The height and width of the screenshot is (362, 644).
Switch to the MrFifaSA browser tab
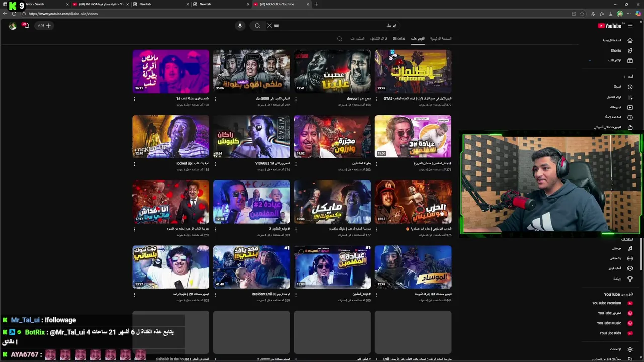click(x=101, y=4)
